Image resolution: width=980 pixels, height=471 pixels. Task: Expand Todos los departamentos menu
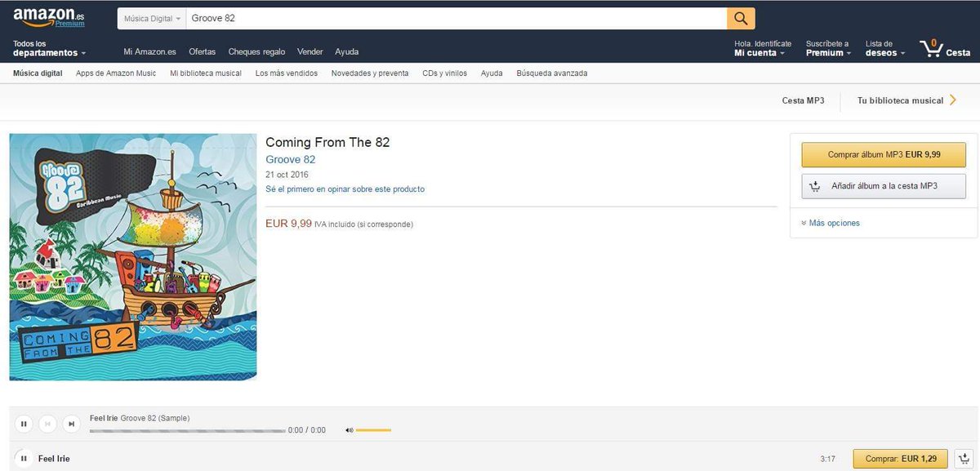click(50, 48)
